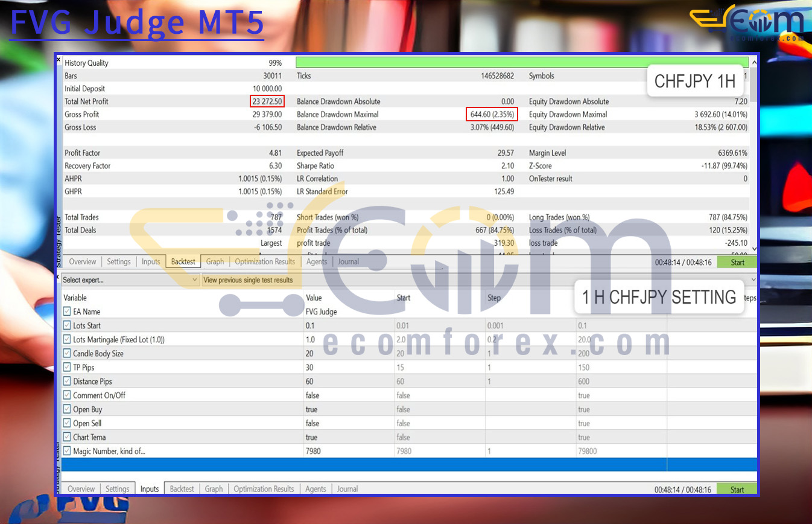Switch to Graph tab in upper panel

215,261
